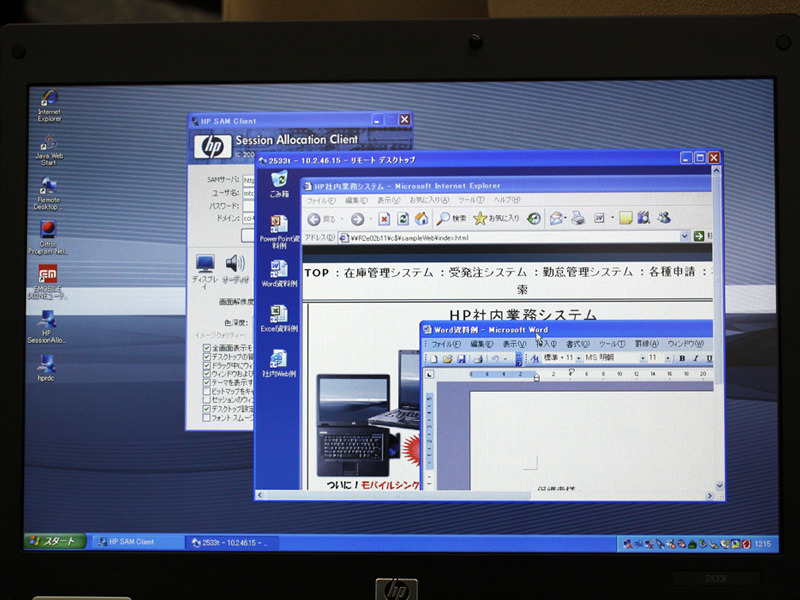Toggle the テーマを表示 checkbox

tap(207, 382)
